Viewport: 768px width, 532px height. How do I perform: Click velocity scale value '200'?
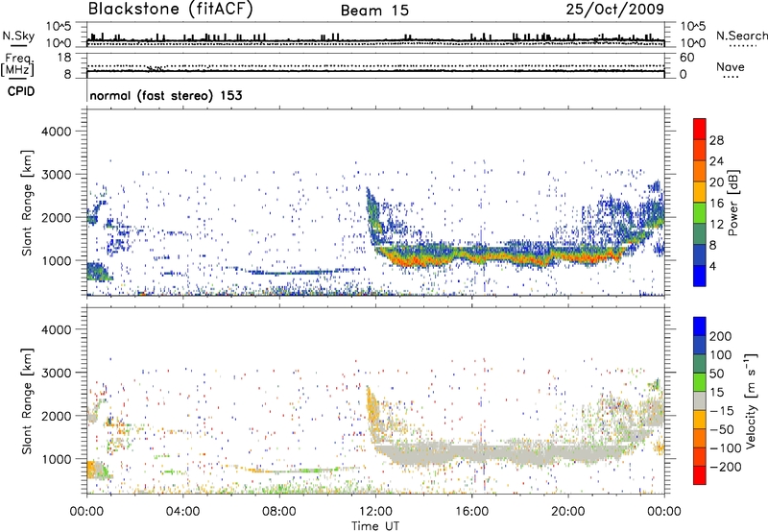pos(721,336)
